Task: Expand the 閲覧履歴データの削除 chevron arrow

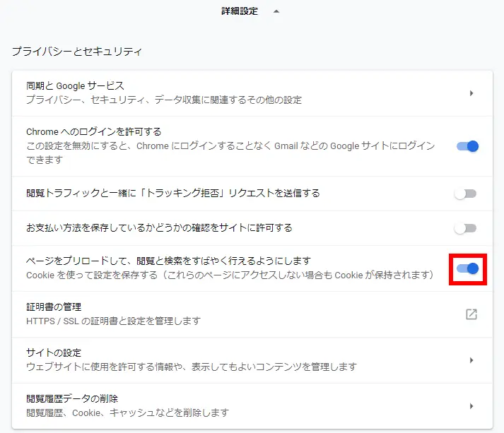Action: point(471,406)
